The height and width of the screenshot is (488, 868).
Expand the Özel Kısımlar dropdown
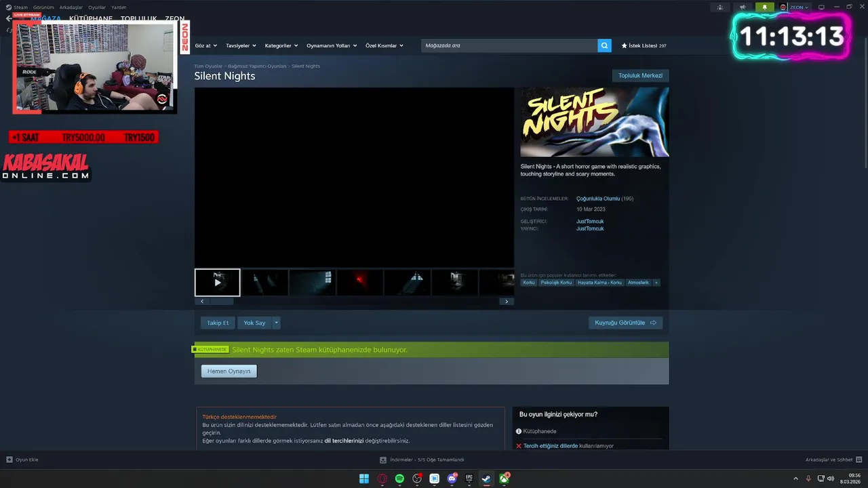(384, 45)
